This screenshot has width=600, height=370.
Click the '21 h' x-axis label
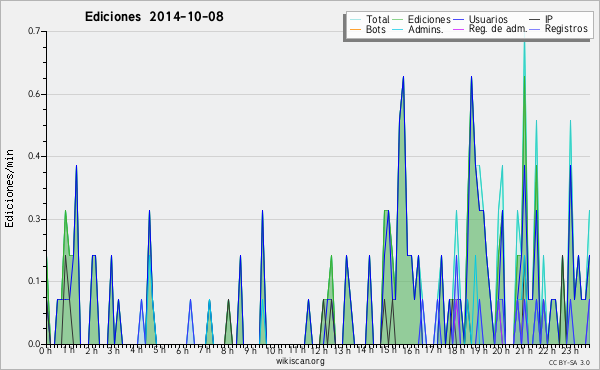point(524,350)
